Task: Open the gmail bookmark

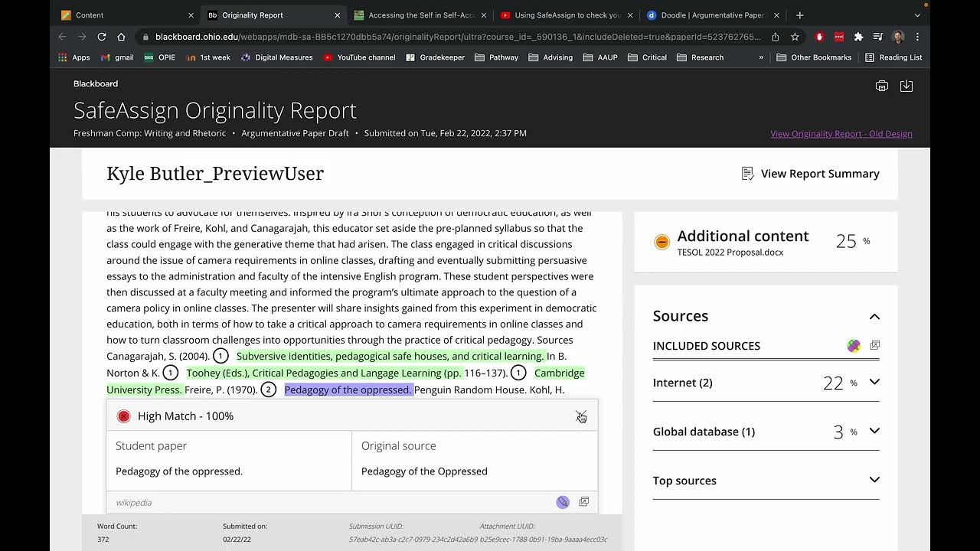Action: [117, 57]
